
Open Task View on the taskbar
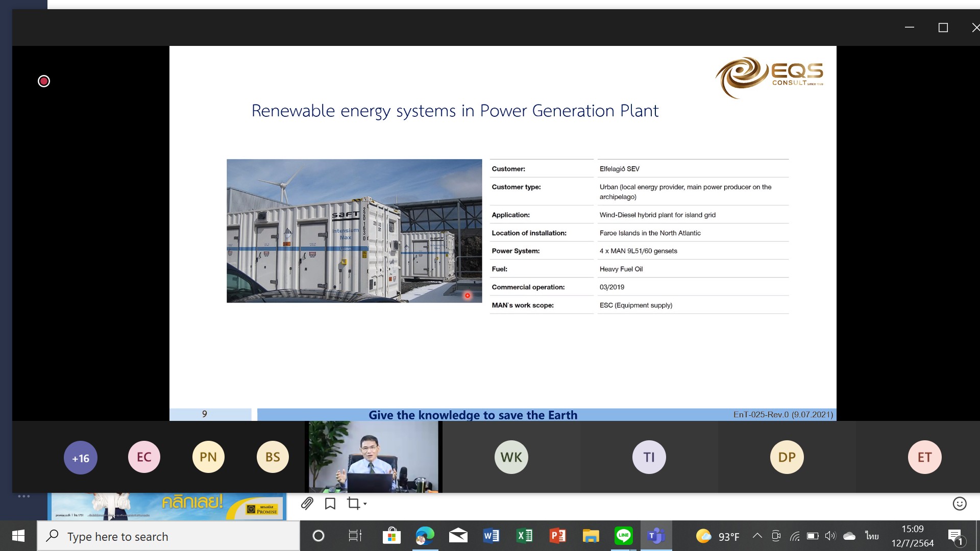pyautogui.click(x=355, y=536)
